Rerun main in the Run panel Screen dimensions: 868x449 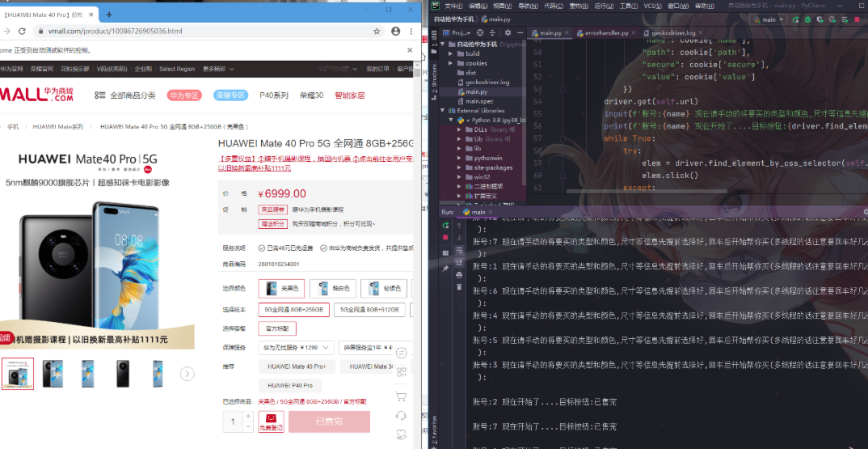click(x=445, y=226)
